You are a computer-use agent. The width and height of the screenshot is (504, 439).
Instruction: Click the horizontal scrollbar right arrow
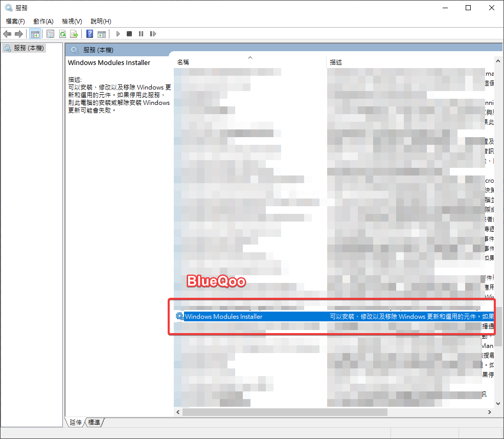click(x=489, y=412)
